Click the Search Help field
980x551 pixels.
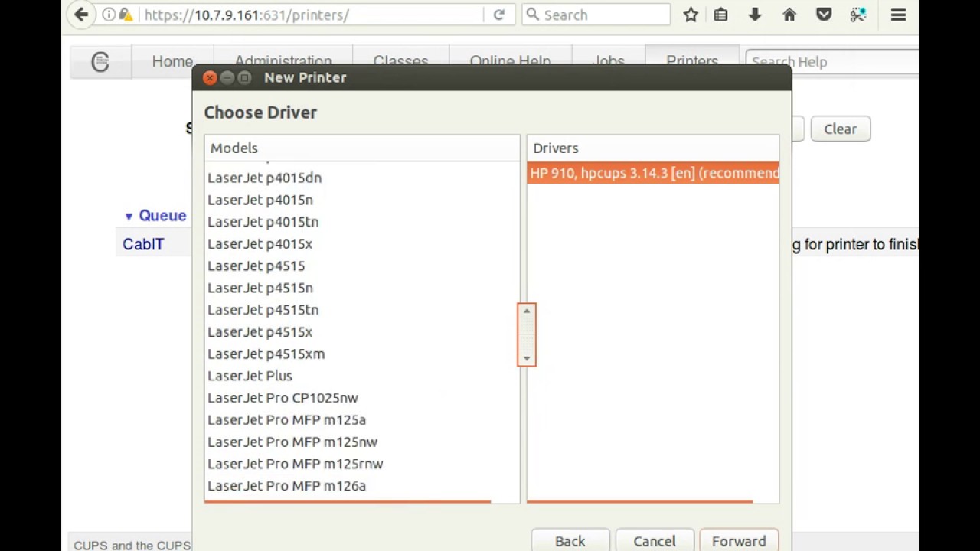coord(833,62)
